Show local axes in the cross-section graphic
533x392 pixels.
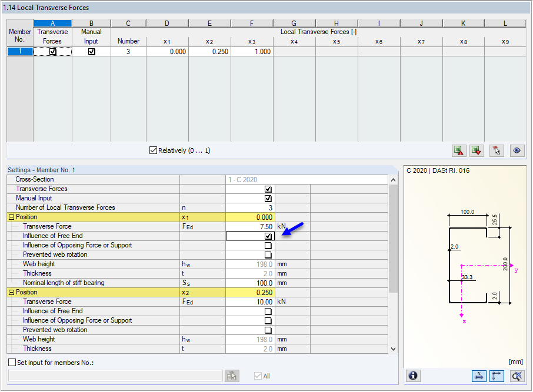point(497,376)
